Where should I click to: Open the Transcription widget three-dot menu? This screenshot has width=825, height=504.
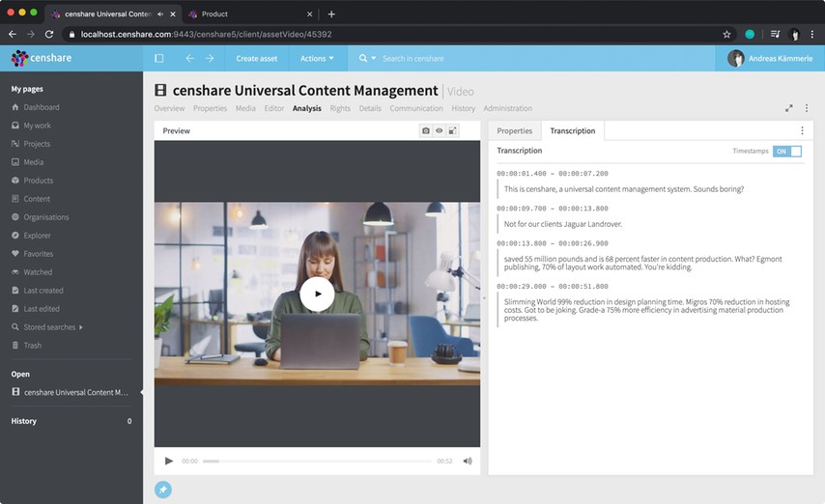(802, 130)
